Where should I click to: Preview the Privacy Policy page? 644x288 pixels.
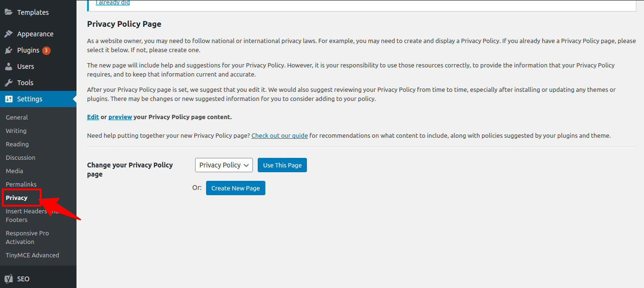click(120, 116)
